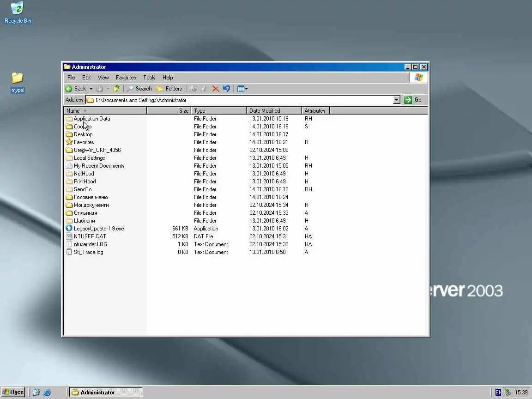Open the address bar dropdown list
532x399 pixels.
397,100
